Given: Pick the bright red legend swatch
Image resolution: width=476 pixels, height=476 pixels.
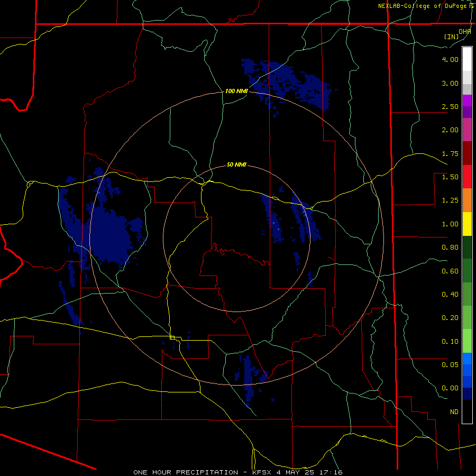Looking at the screenshot, I should [467, 177].
